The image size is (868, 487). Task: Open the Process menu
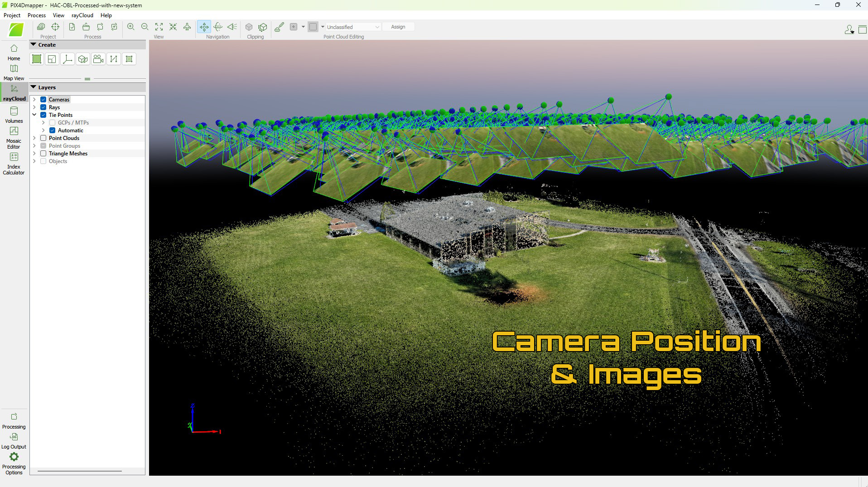(x=36, y=15)
